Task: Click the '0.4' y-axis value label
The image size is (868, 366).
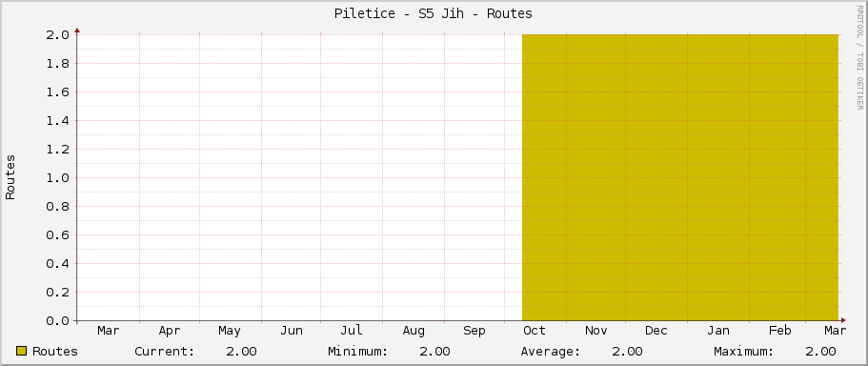Action: coord(57,264)
